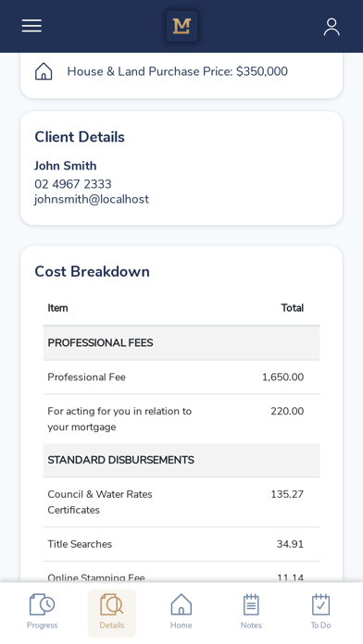Click Council & Water Rates Certificates row

click(x=181, y=502)
